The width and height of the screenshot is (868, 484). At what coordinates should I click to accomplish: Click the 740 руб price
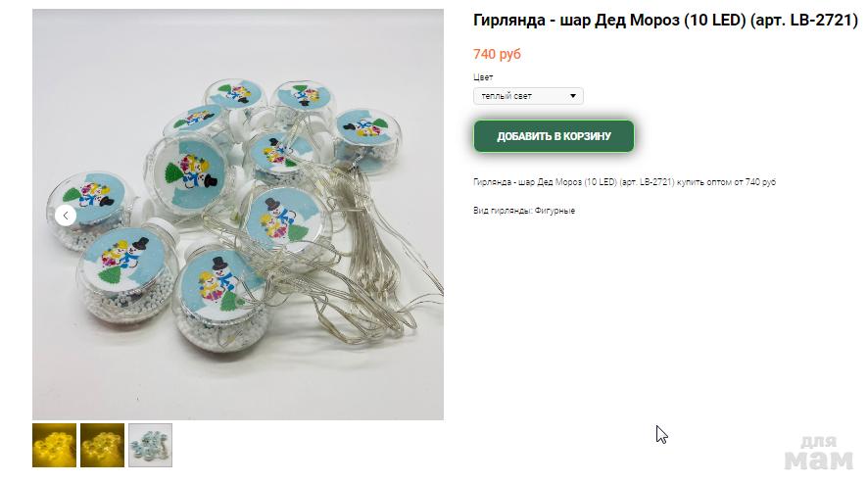(497, 54)
